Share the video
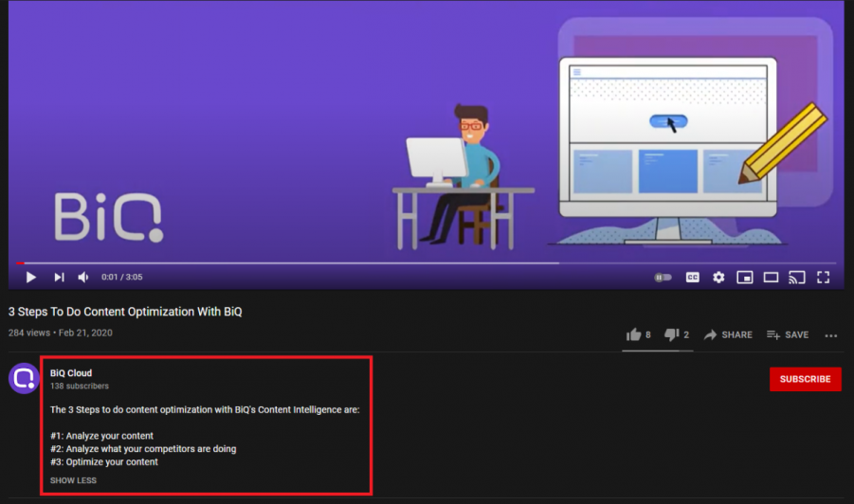Screen dimensions: 854x504 pyautogui.click(x=728, y=334)
